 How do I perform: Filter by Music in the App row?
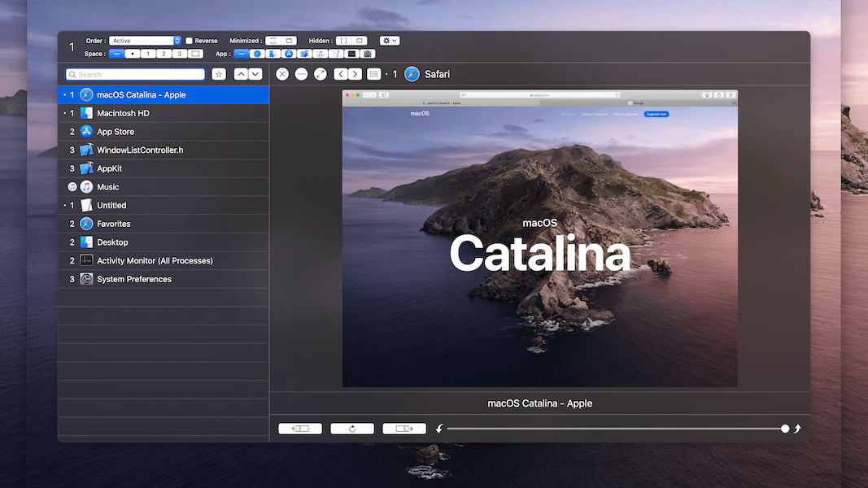click(x=320, y=54)
